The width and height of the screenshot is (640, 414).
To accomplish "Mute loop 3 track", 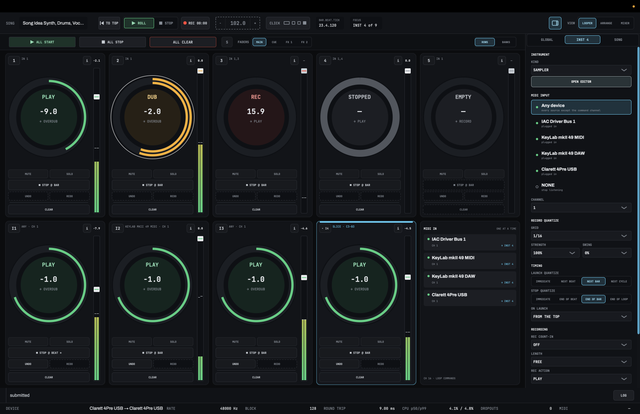I will (x=235, y=174).
